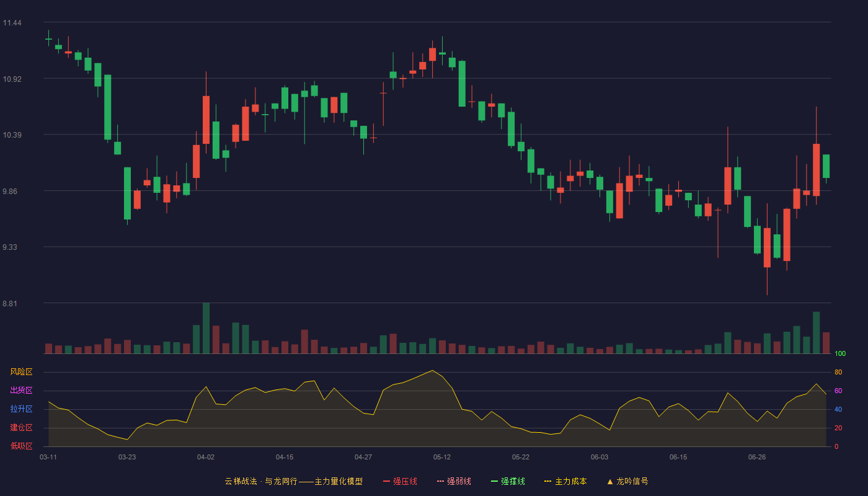Click the blue 40 indicator axis value
Image resolution: width=868 pixels, height=496 pixels.
[838, 409]
